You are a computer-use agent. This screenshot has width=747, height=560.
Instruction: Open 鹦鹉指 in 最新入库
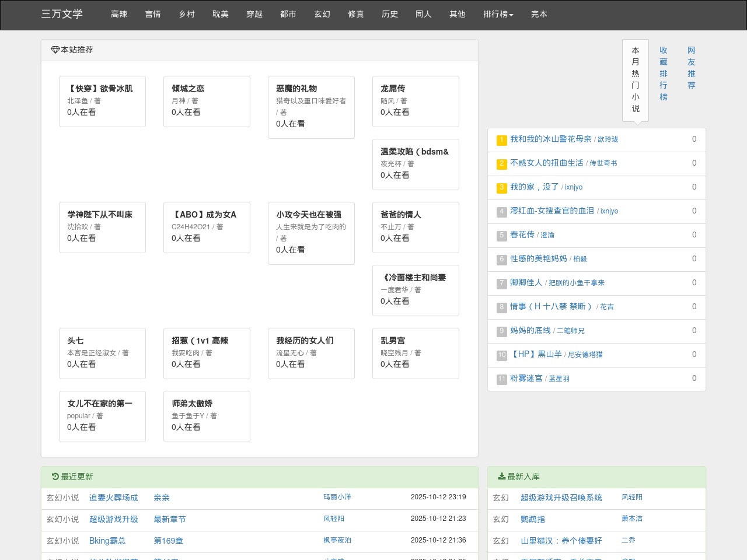[533, 519]
